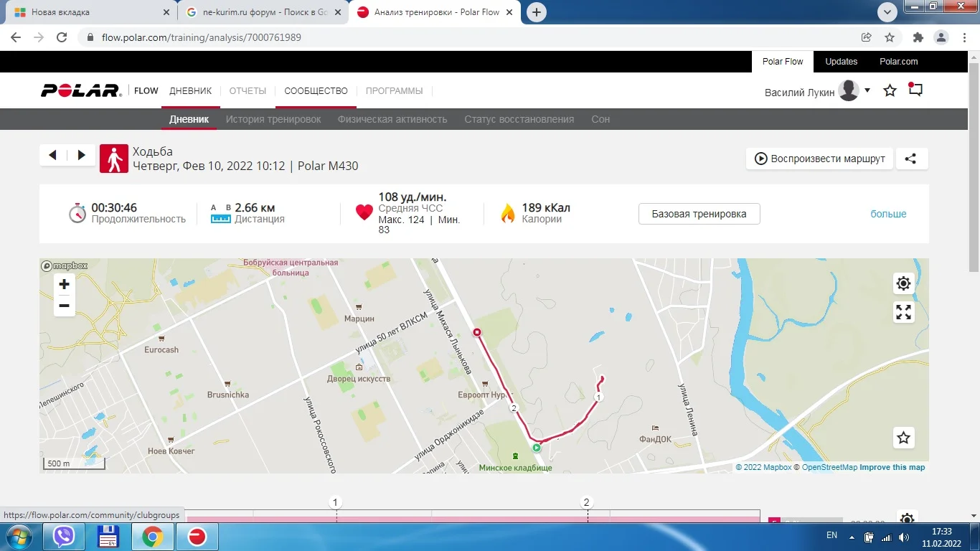The height and width of the screenshot is (551, 980).
Task: Select the Статус восстановления subtab
Action: click(x=519, y=119)
